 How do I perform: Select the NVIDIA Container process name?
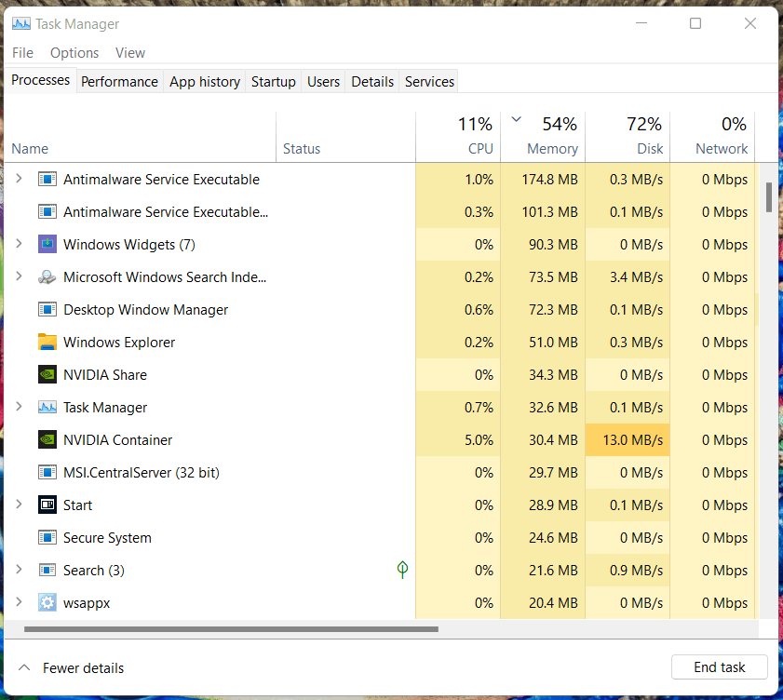click(x=118, y=440)
